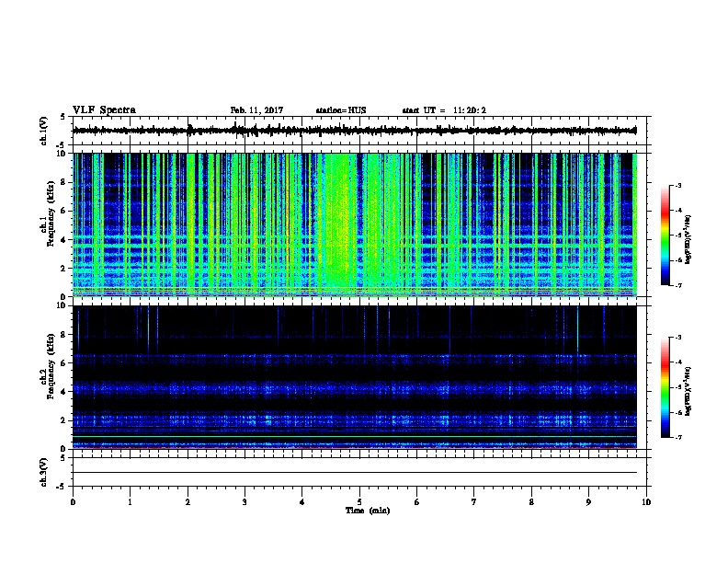Click the ch.2 "Frequency (kHz)" axis label
The image size is (728, 563).
pos(51,366)
